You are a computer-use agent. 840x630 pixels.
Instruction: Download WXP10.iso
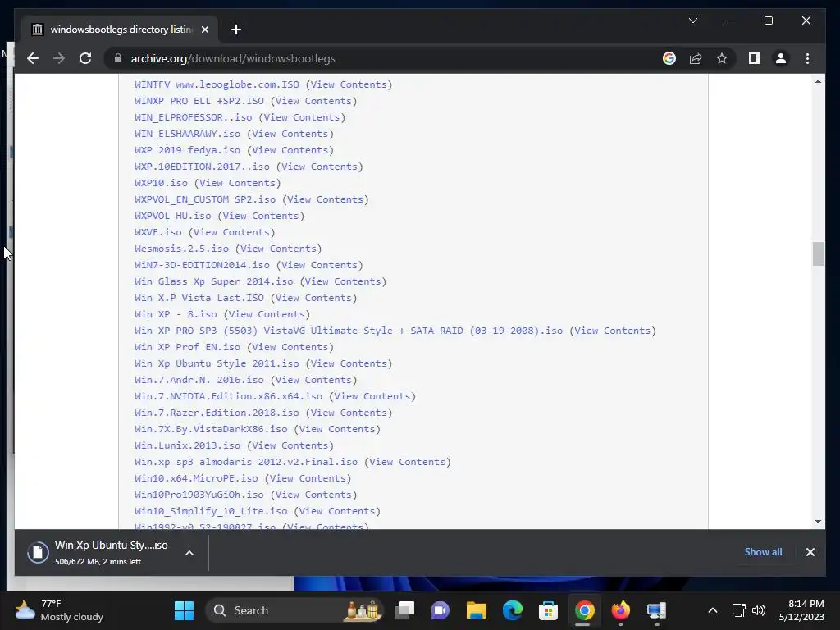(x=161, y=183)
